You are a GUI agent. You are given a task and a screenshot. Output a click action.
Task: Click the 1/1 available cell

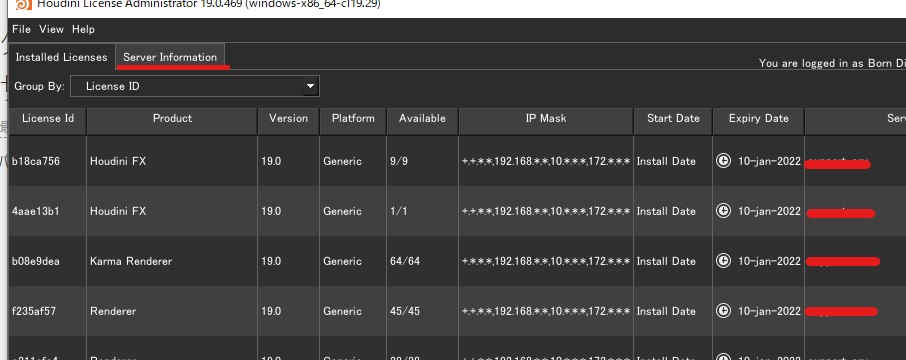(422, 211)
